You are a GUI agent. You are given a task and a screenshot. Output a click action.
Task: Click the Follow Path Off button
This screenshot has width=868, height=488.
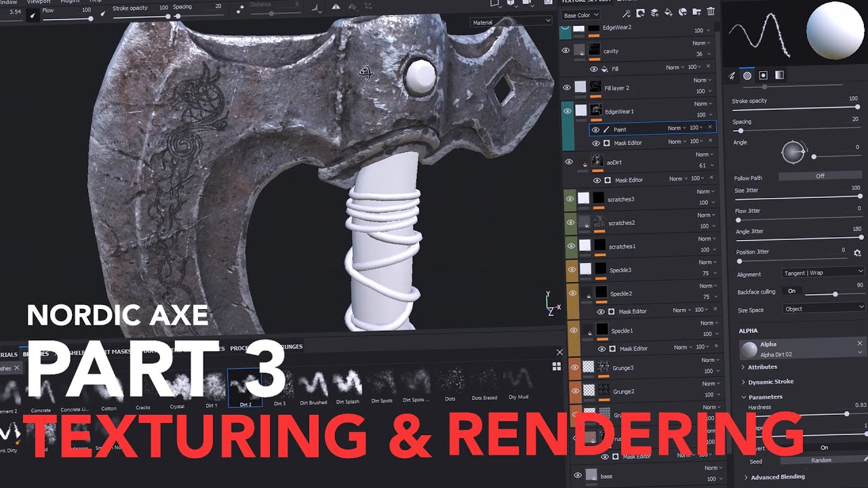point(820,176)
